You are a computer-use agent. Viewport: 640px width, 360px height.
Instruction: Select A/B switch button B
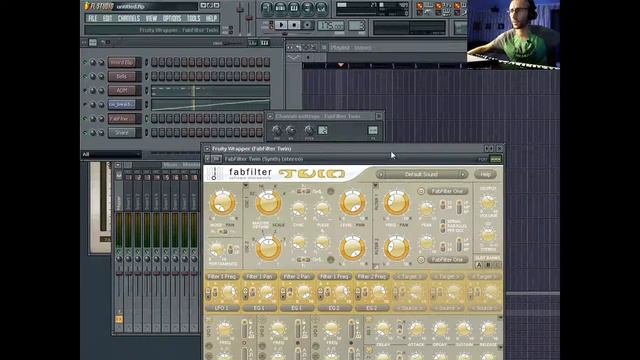coord(488,265)
